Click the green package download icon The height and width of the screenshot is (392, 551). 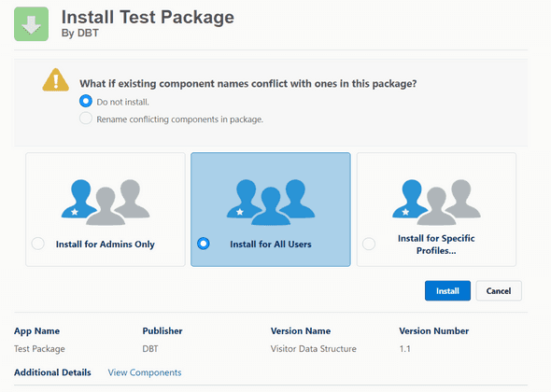click(31, 24)
